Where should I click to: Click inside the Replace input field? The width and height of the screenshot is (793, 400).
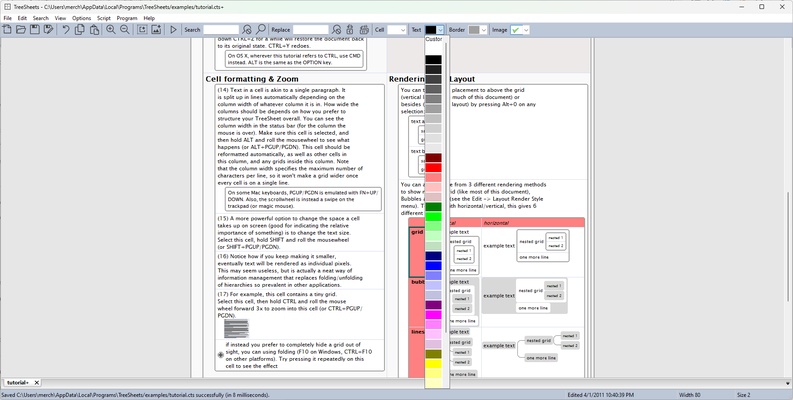[x=311, y=30]
